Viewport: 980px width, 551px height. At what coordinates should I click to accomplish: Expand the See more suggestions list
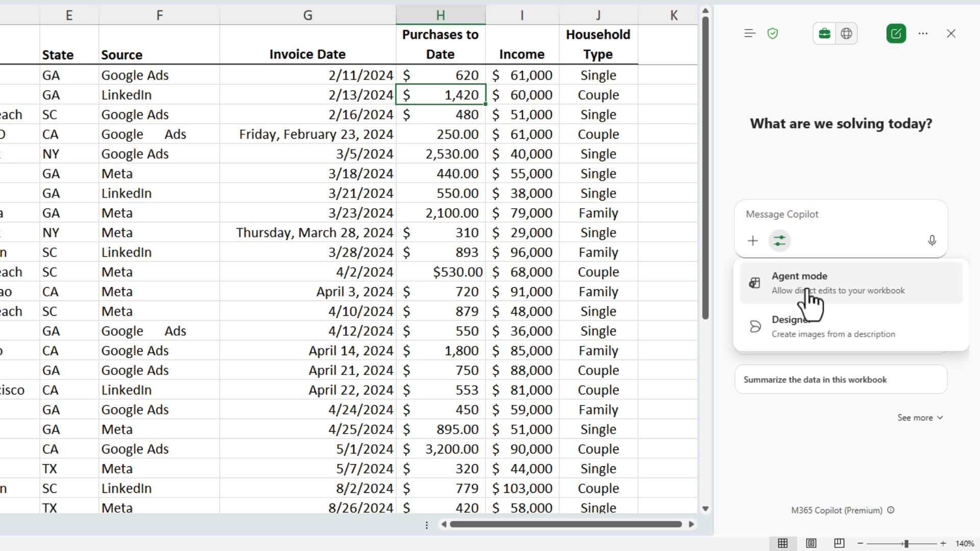point(919,417)
